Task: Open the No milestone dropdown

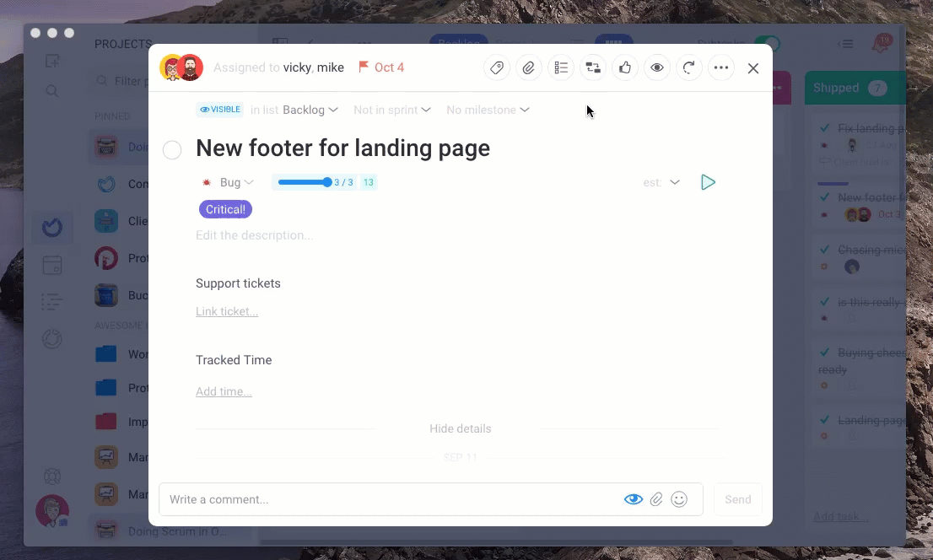Action: tap(488, 110)
